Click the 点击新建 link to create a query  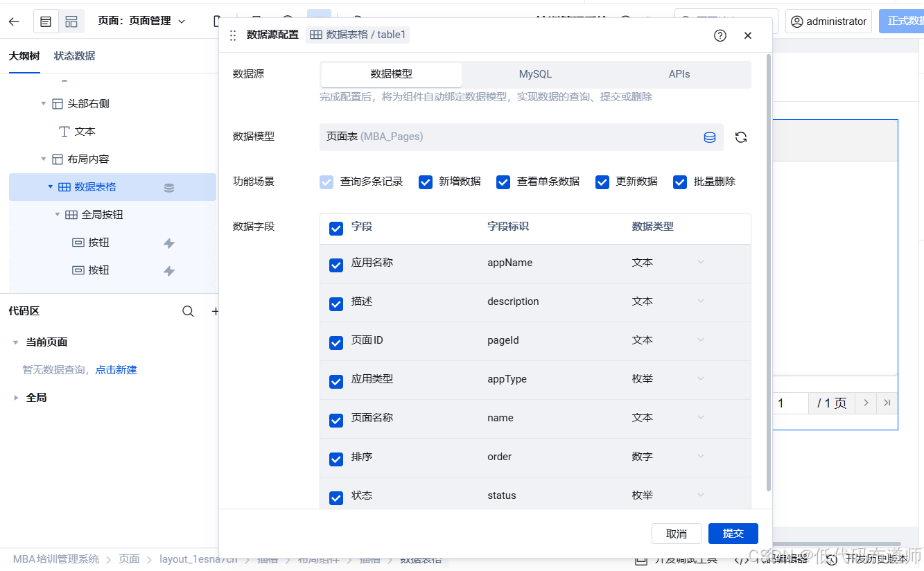click(116, 369)
